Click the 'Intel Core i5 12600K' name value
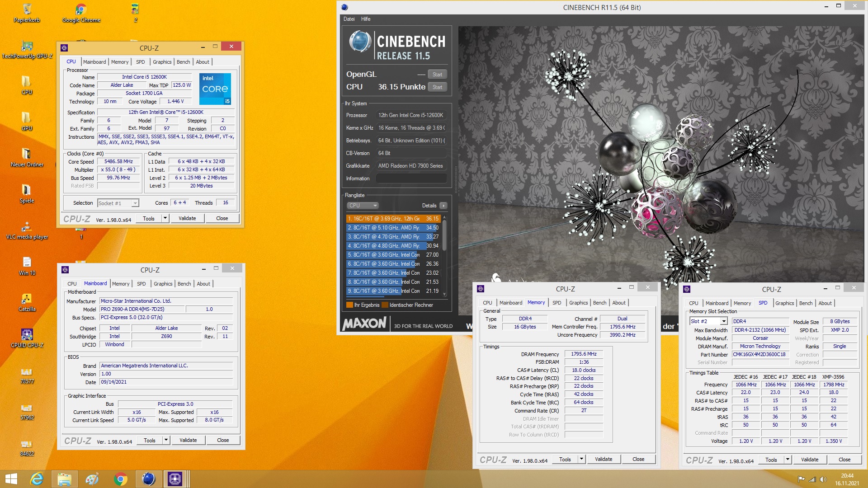868x488 pixels. 144,77
